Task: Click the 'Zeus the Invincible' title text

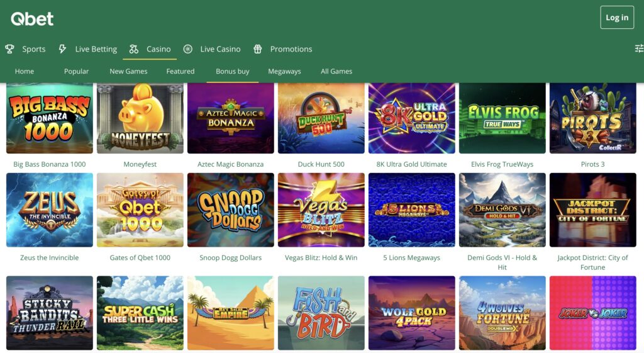Action: pos(50,257)
